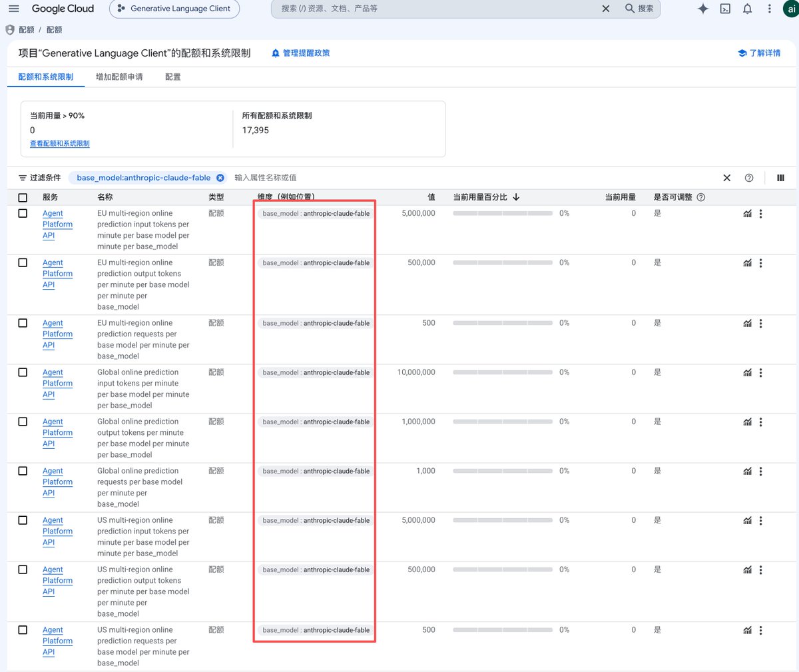Open more actions for US input tokens row
Viewport: 799px width, 672px height.
(x=760, y=521)
